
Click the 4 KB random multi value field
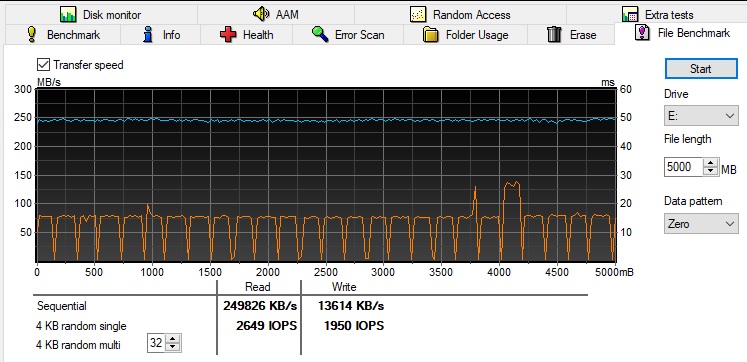coord(157,343)
